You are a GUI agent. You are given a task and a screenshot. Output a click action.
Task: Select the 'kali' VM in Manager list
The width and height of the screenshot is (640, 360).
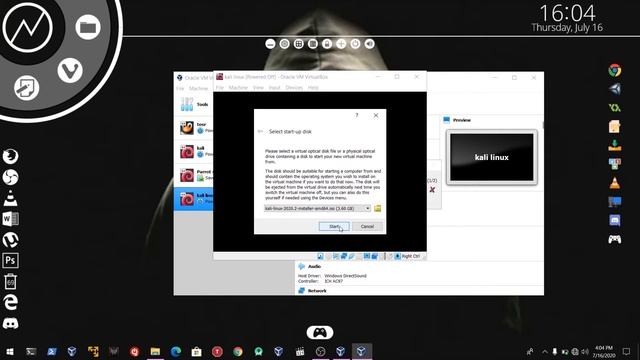pyautogui.click(x=194, y=151)
